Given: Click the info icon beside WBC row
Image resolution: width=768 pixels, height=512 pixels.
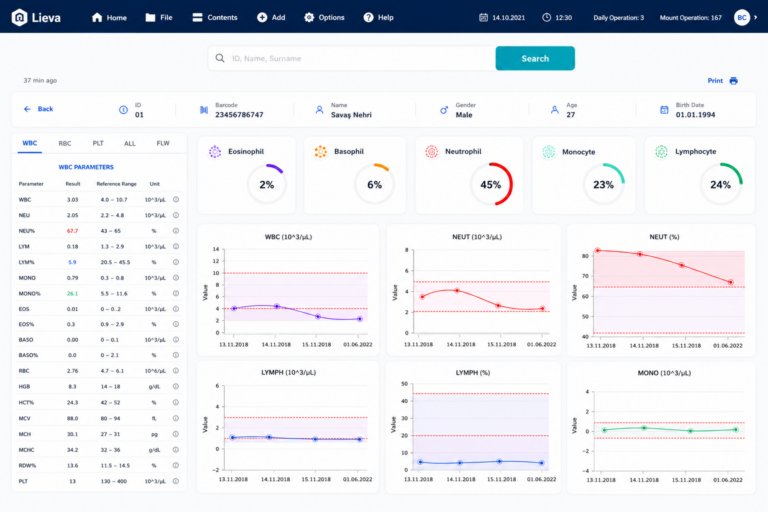Looking at the screenshot, I should click(x=176, y=199).
